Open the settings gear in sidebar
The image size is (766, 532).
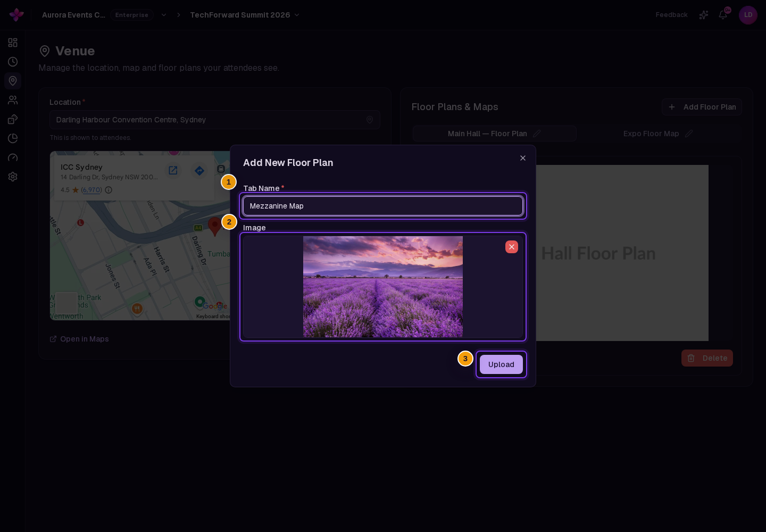point(13,177)
